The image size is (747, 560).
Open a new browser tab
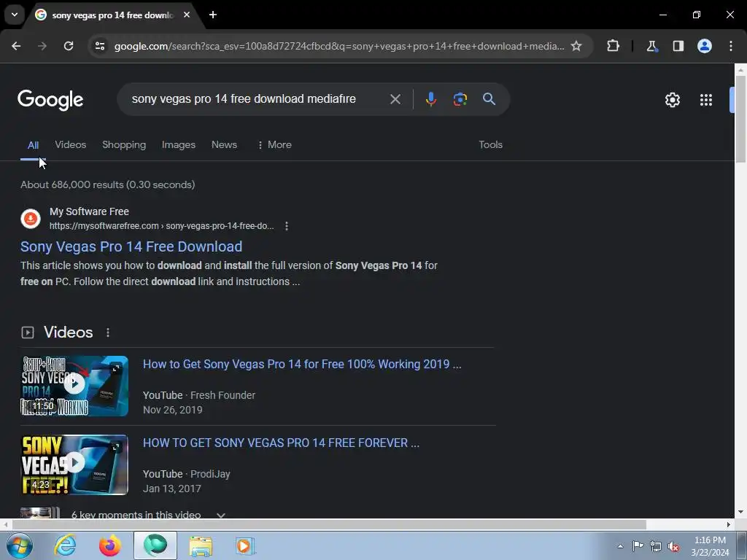[x=213, y=15]
